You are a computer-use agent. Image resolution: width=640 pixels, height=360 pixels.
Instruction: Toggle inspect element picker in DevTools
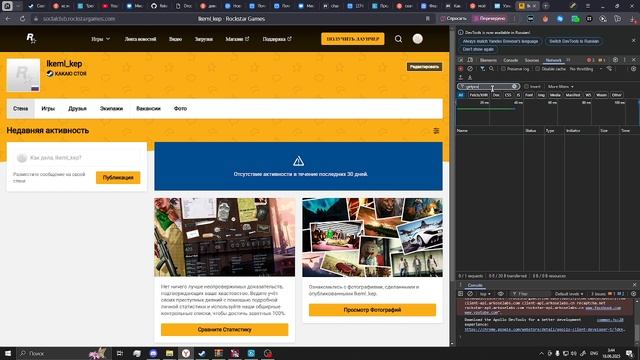460,60
